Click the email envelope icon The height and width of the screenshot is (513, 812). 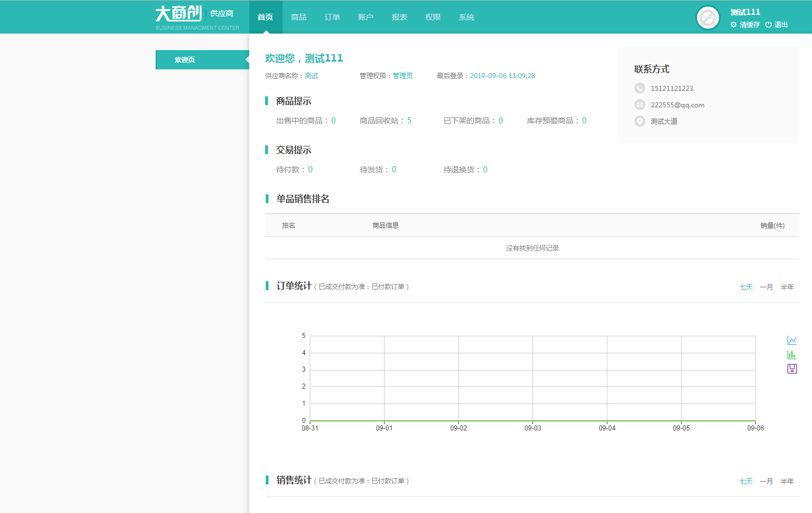[x=640, y=105]
